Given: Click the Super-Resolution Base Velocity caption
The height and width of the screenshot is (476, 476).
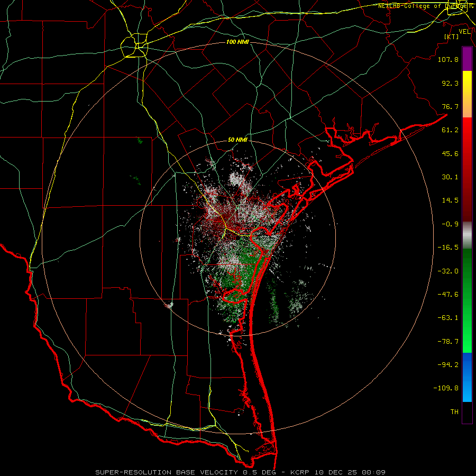Looking at the screenshot, I should click(241, 472).
